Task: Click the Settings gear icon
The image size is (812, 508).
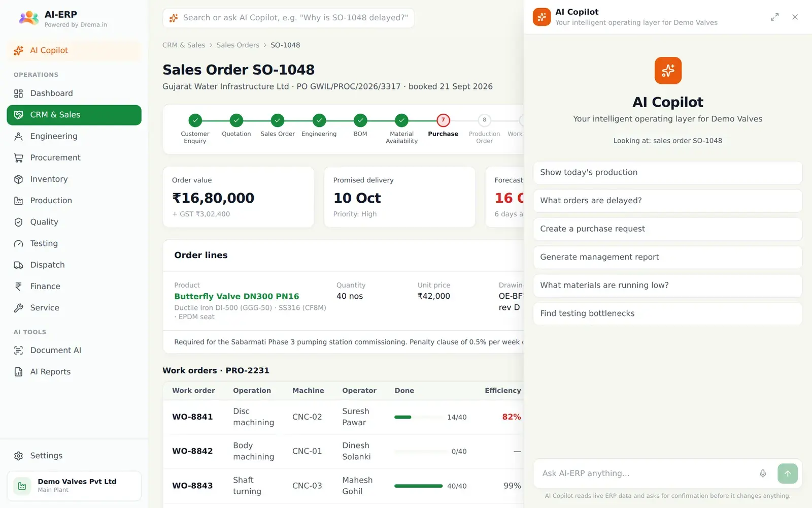Action: (x=19, y=456)
